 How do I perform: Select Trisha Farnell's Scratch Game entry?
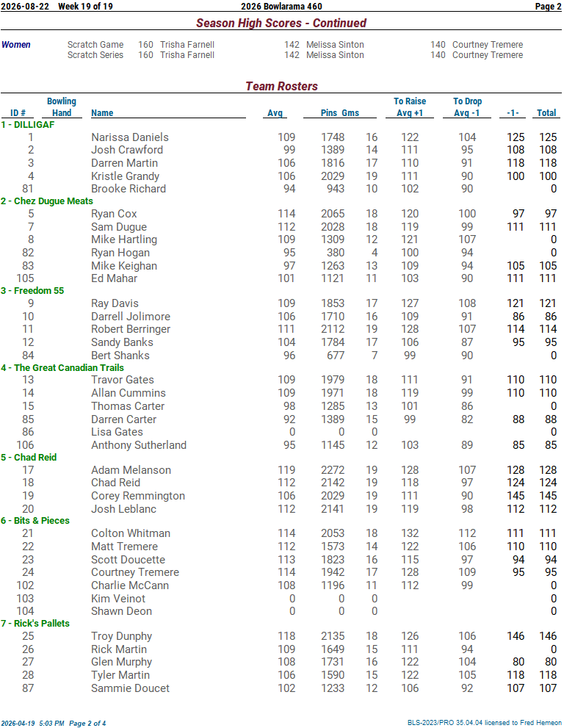pos(187,45)
